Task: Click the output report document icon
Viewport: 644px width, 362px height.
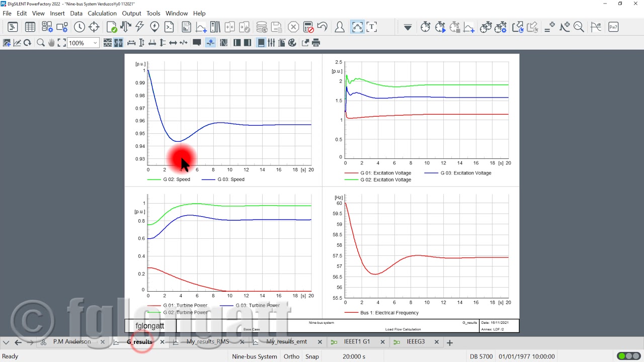Action: (186, 27)
